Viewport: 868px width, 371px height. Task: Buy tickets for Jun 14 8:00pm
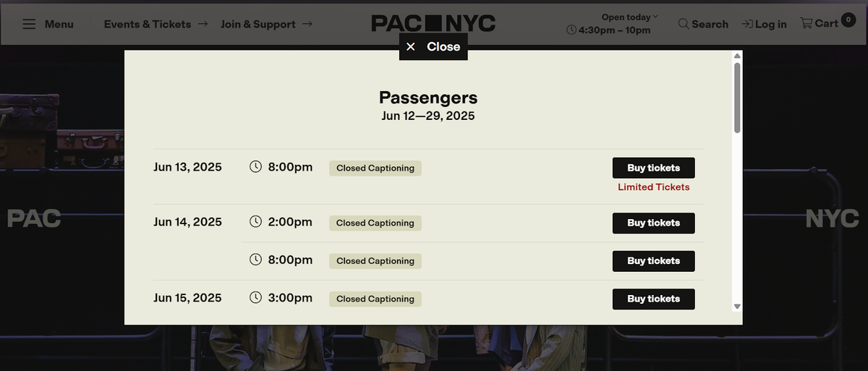click(653, 261)
